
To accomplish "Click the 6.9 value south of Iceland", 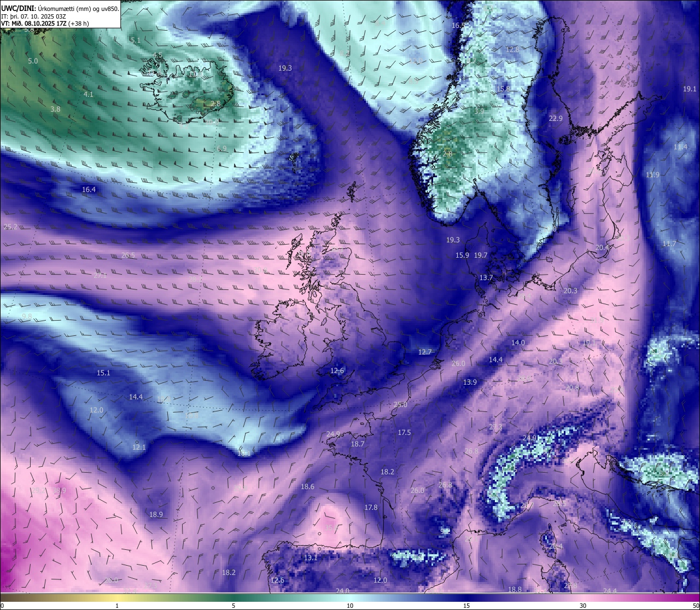I will tap(221, 148).
